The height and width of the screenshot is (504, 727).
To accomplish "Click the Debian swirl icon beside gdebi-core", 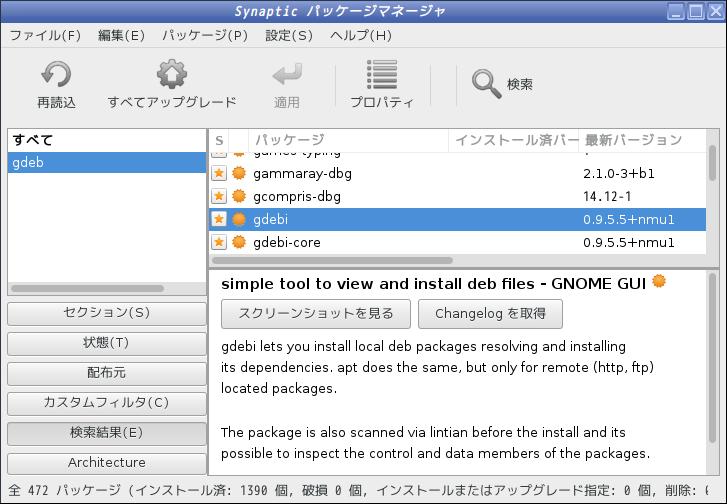I will click(239, 242).
